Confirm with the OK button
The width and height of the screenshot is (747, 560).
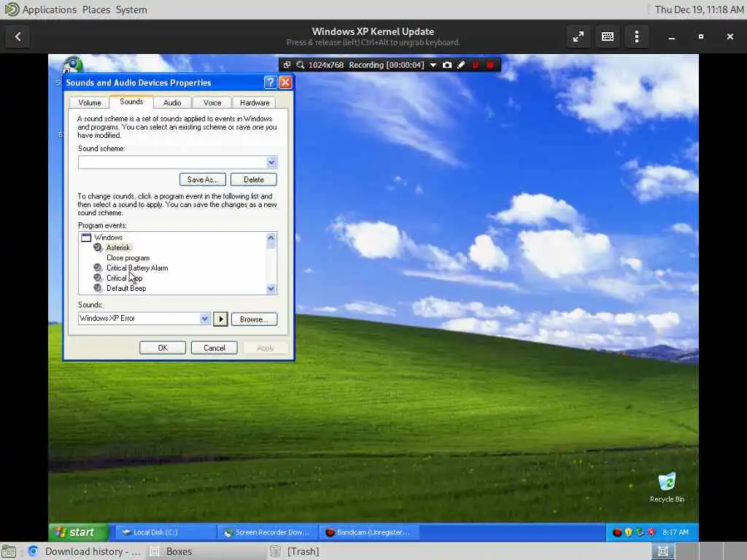(x=163, y=348)
